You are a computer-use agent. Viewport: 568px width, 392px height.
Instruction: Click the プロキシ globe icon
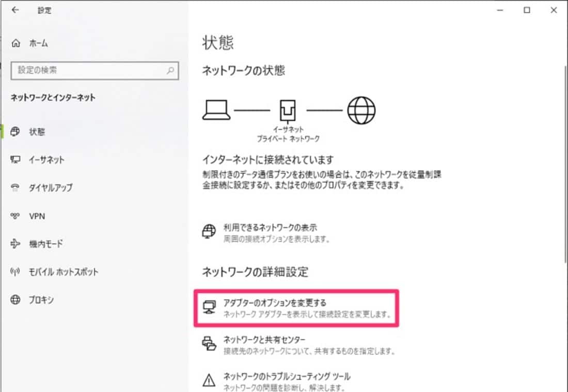click(x=15, y=300)
